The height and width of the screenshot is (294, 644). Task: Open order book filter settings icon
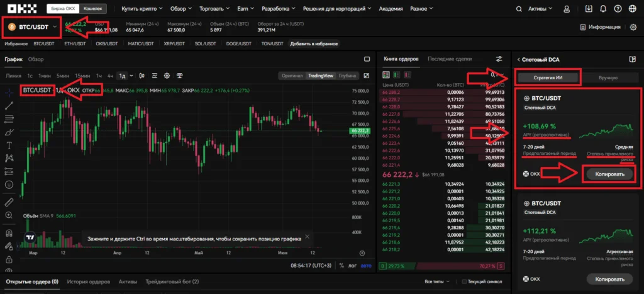tap(499, 59)
